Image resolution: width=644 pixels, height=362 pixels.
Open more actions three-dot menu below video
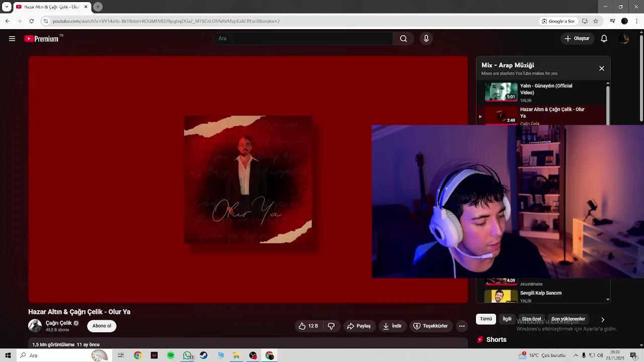tap(462, 326)
